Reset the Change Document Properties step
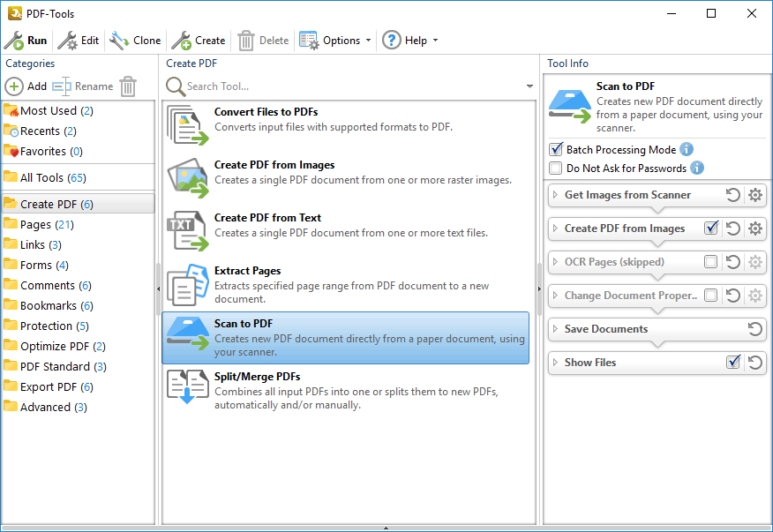 732,296
